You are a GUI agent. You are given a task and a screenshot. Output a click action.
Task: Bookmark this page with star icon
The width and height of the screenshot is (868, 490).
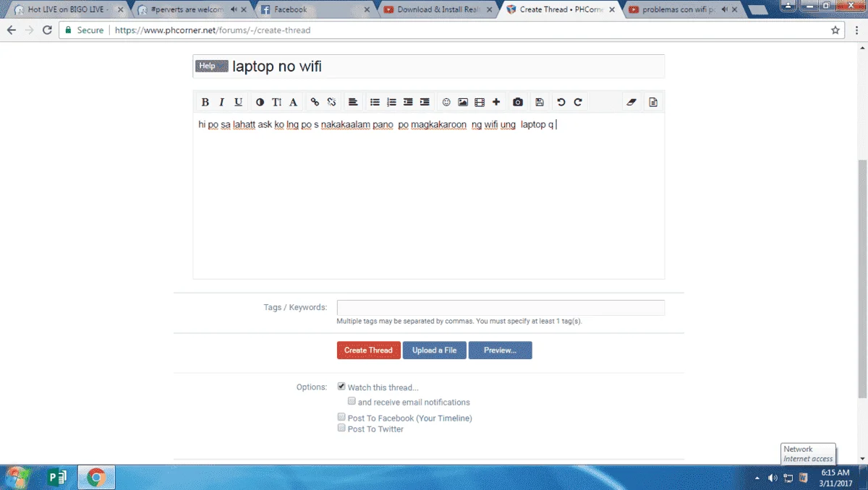coord(835,30)
